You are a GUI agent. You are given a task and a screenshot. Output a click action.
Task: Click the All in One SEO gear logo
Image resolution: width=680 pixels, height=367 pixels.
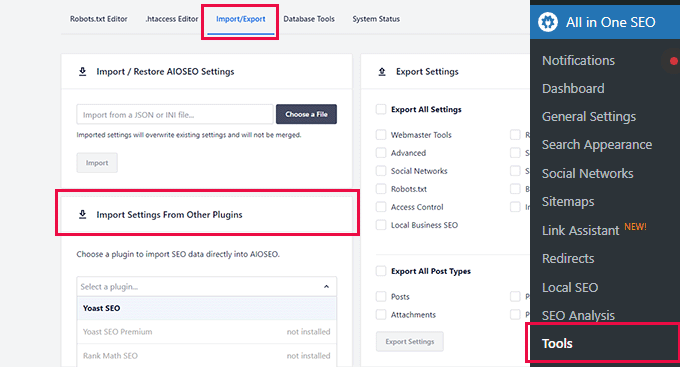[x=548, y=22]
